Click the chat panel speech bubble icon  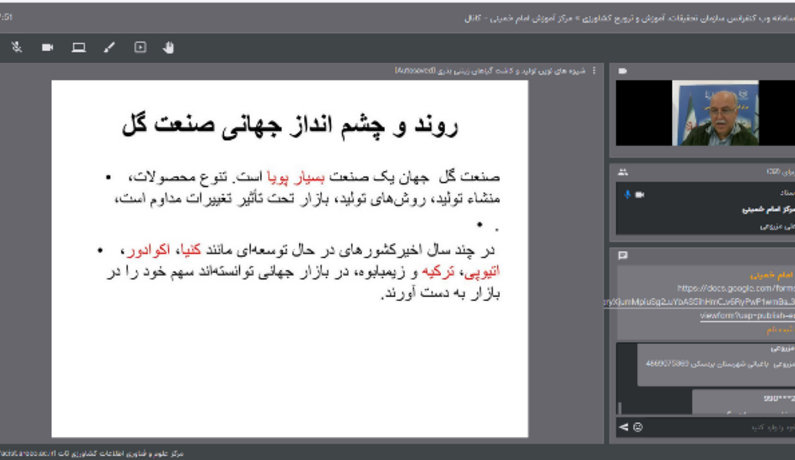[623, 255]
